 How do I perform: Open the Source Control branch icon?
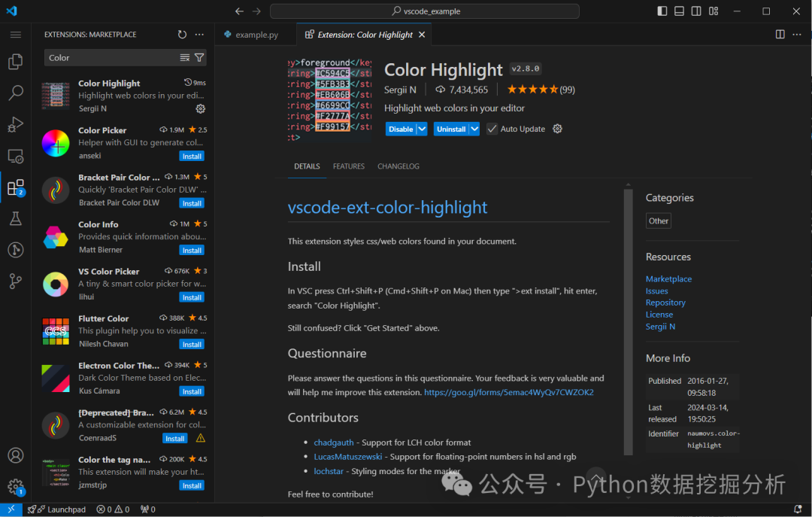[x=16, y=281]
